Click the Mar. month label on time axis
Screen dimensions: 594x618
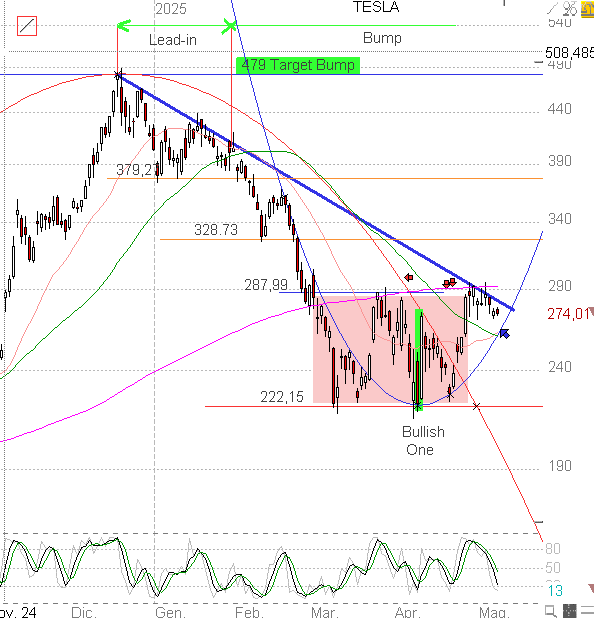pyautogui.click(x=325, y=612)
